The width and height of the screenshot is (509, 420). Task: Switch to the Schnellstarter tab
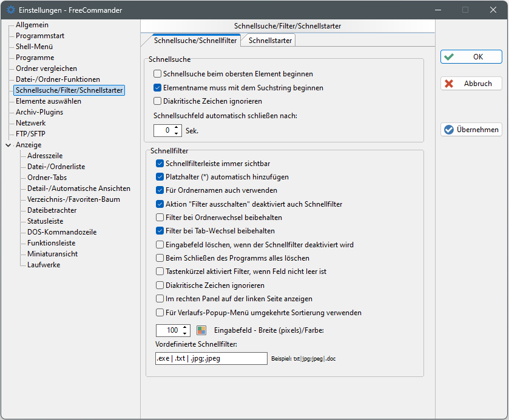[x=270, y=41]
